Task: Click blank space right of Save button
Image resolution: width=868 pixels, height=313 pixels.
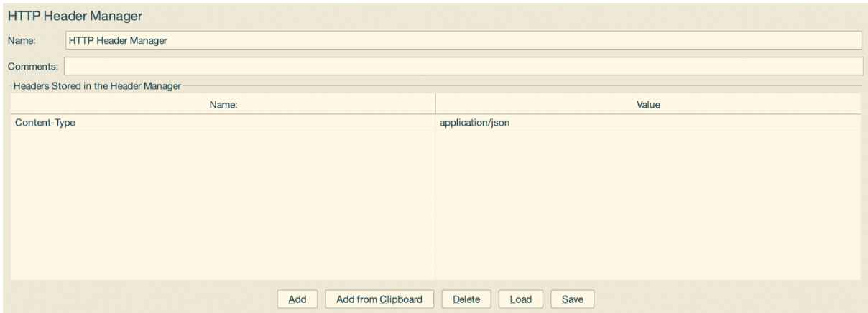Action: point(719,299)
